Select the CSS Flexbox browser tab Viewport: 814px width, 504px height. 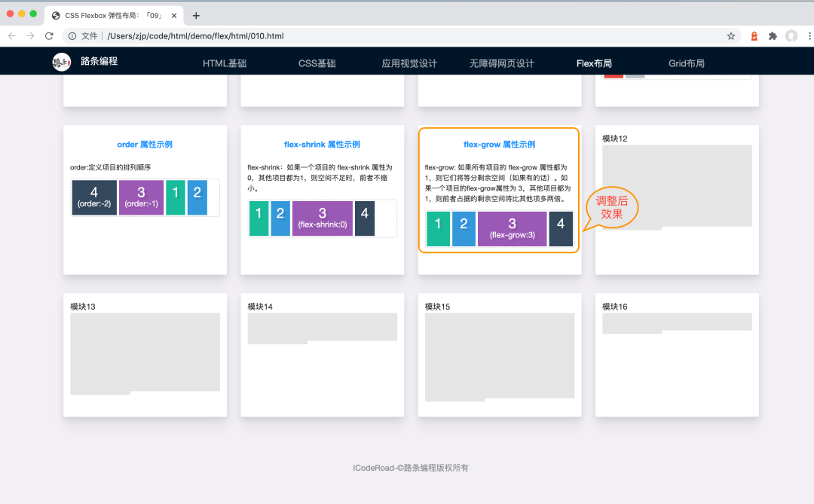[x=115, y=16]
